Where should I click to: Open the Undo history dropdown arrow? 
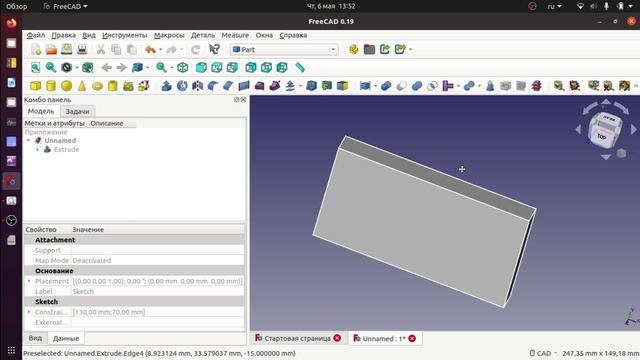[160, 50]
